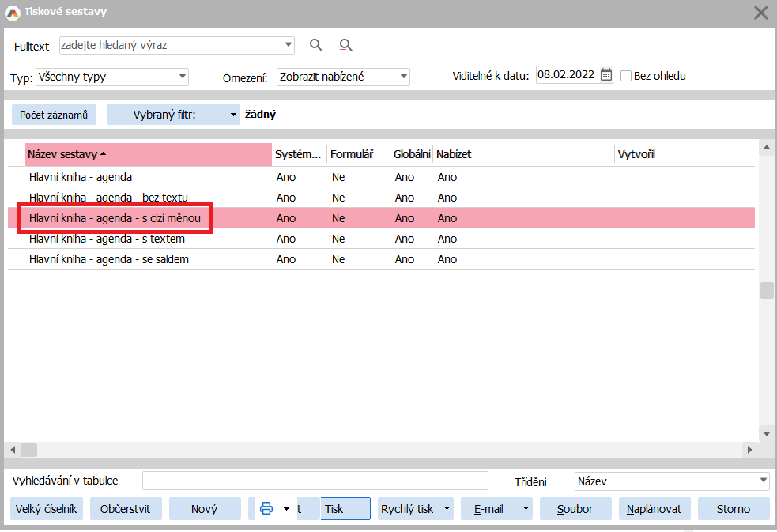Click the vertical scrollbar thumb of the table
777x532 pixels.
point(766,290)
